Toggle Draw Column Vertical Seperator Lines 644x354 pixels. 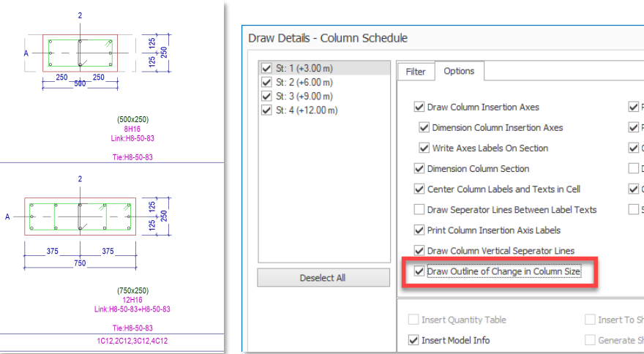(x=419, y=250)
